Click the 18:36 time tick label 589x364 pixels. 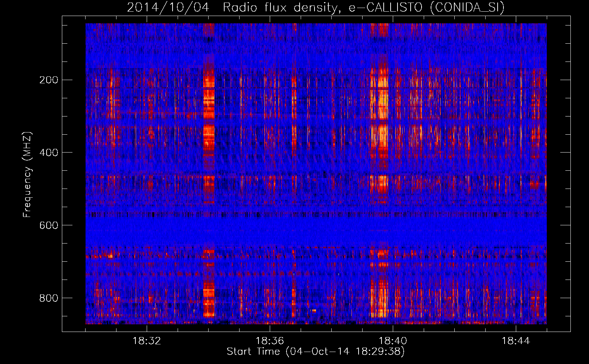point(270,341)
